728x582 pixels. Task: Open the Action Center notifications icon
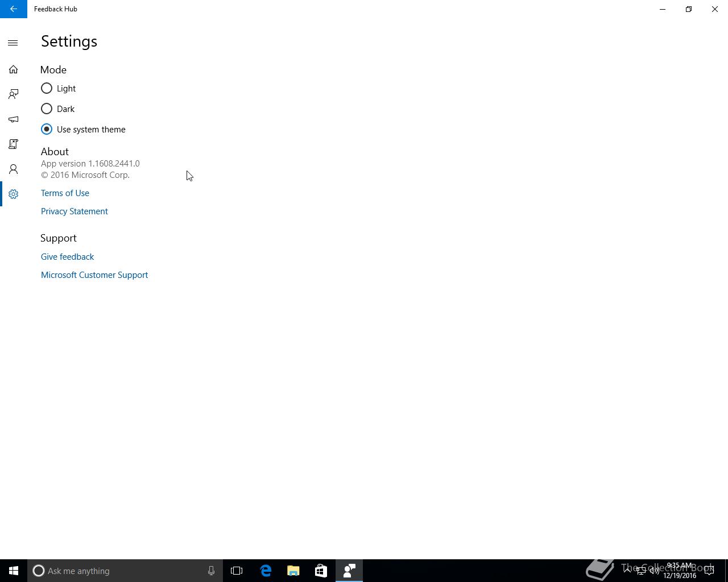(709, 571)
